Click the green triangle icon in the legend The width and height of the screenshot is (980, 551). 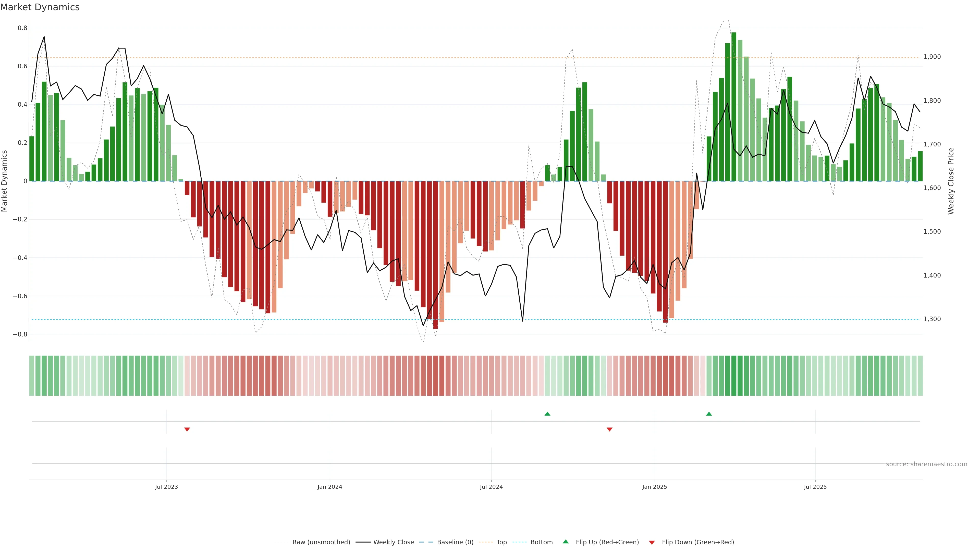click(x=566, y=542)
